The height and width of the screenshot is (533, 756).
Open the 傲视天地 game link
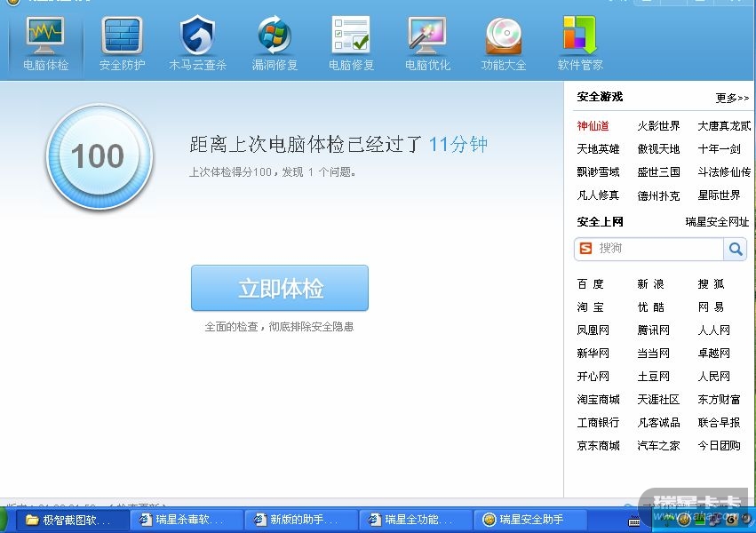point(658,149)
